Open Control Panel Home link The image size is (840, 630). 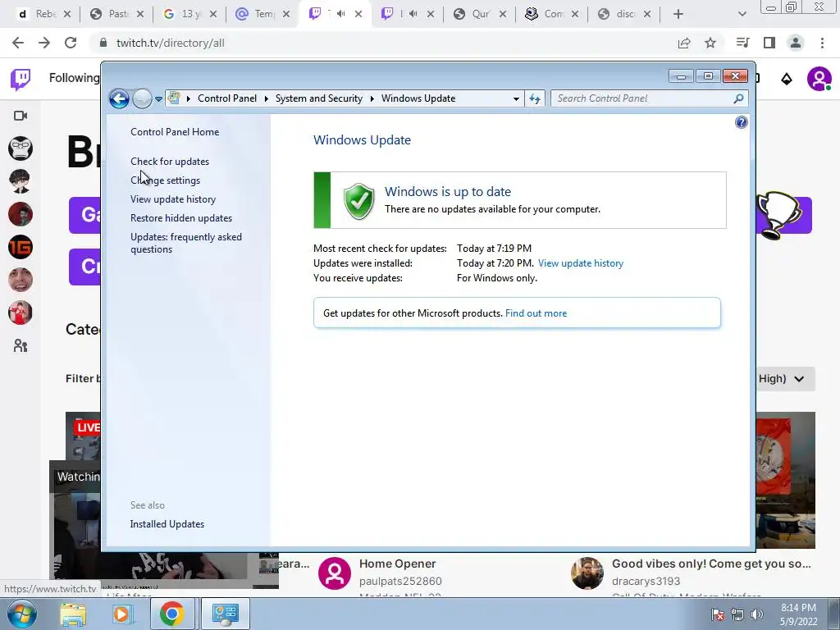[x=175, y=132]
